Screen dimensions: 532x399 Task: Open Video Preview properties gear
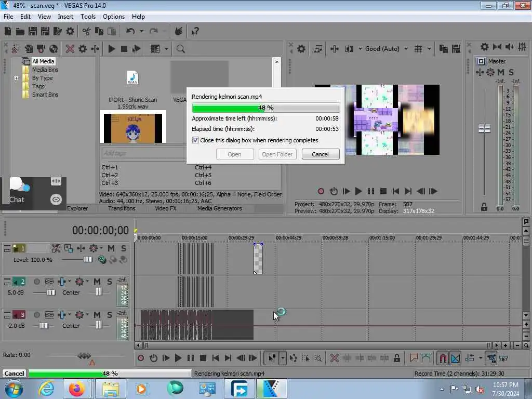click(301, 49)
